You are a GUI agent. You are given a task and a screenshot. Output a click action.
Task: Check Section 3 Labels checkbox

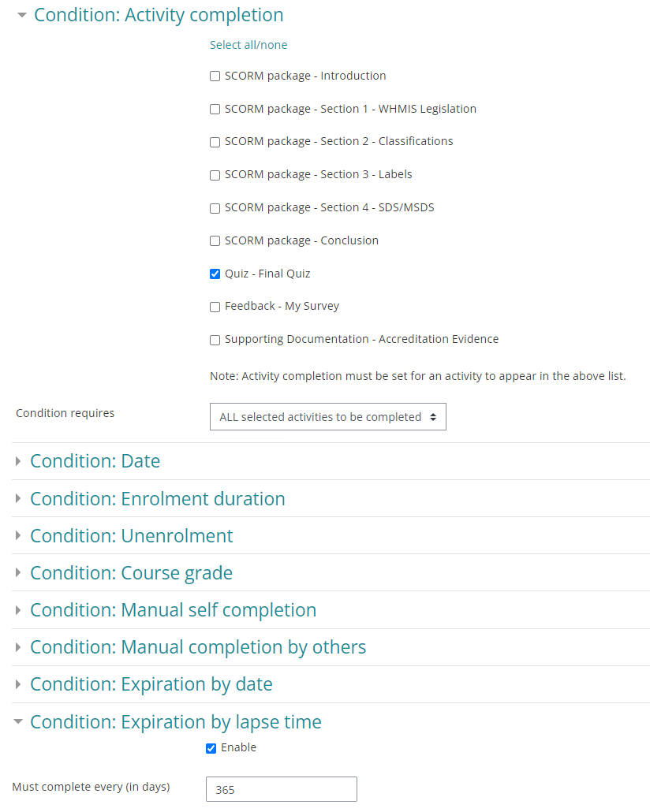215,175
